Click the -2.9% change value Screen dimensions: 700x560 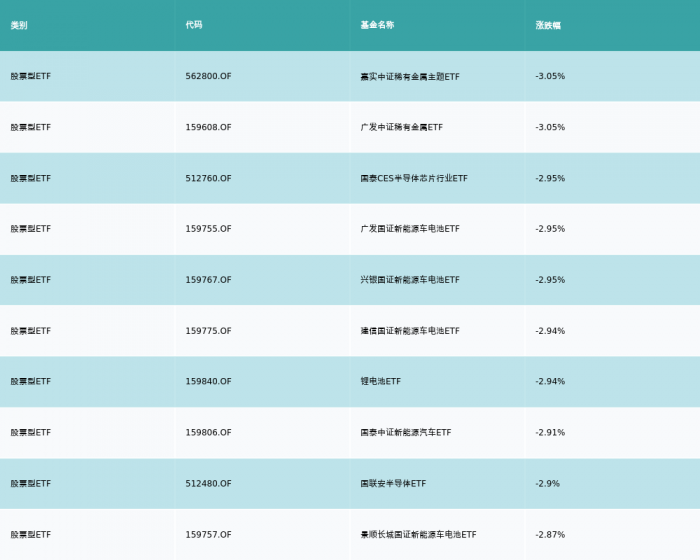[x=547, y=483]
